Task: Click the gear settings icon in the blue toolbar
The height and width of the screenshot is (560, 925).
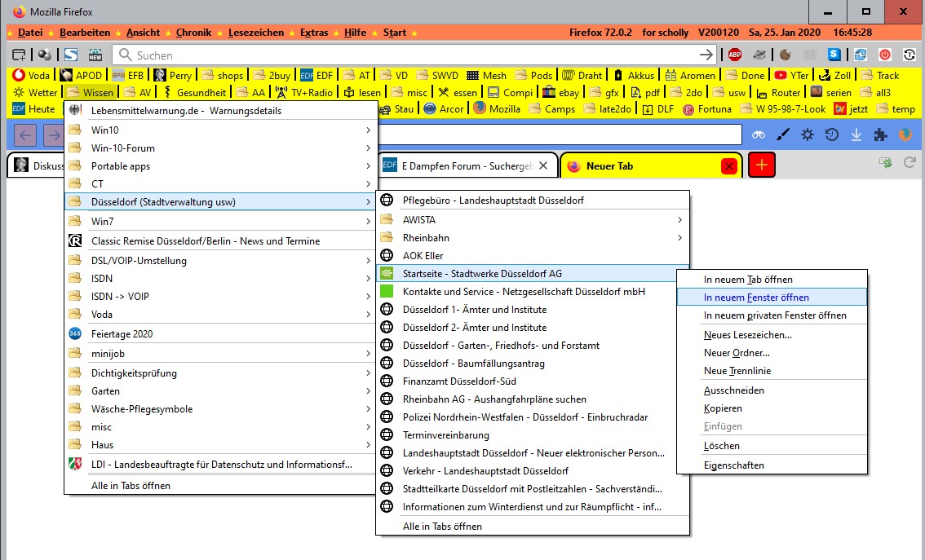Action: (808, 134)
